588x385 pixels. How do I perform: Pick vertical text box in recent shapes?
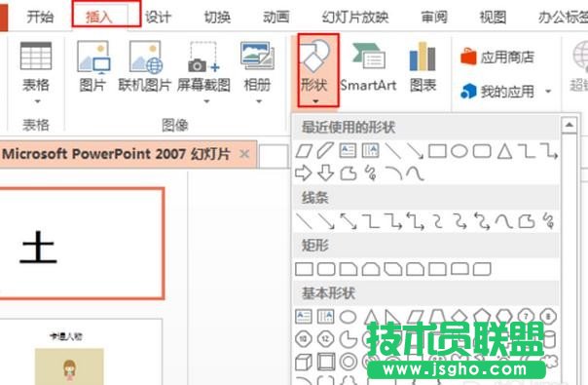[x=370, y=151]
